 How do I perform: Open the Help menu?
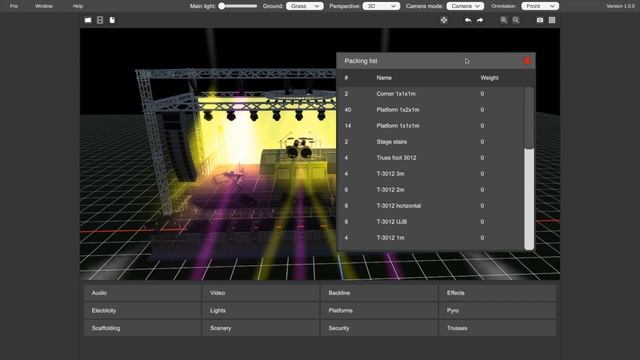(78, 6)
